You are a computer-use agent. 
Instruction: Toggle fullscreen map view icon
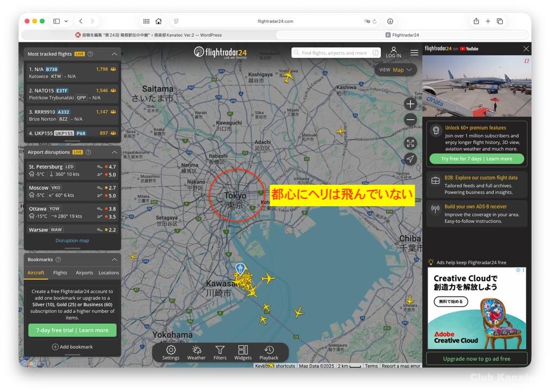coord(410,143)
